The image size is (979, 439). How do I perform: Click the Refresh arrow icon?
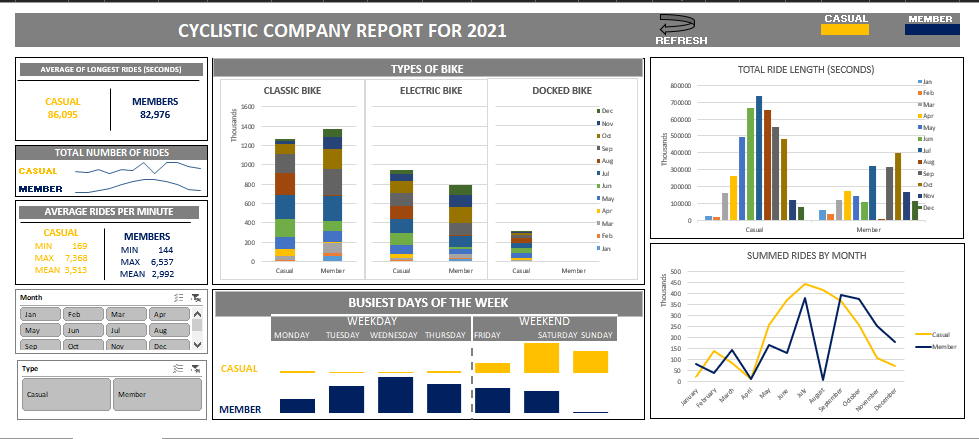[680, 25]
